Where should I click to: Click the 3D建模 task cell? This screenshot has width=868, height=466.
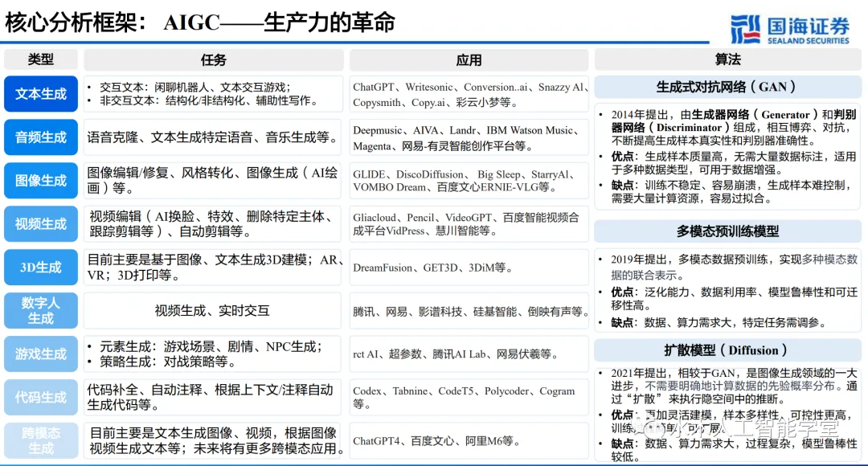pos(213,268)
